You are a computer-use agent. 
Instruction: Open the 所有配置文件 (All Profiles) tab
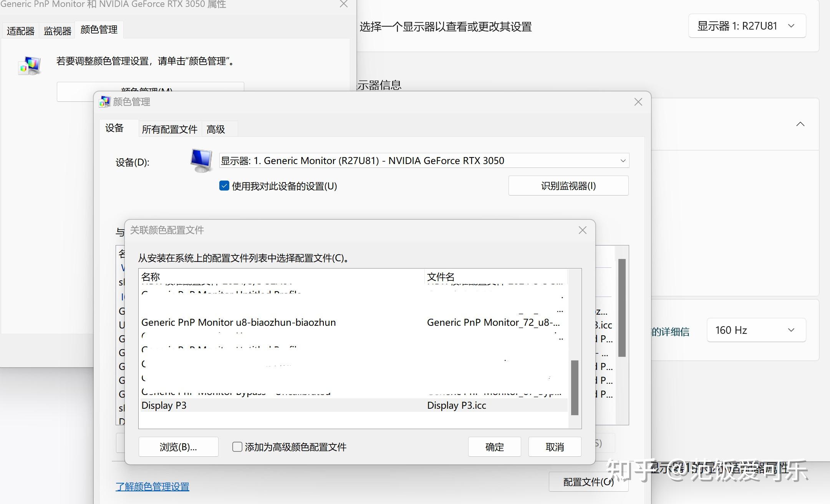pos(169,129)
